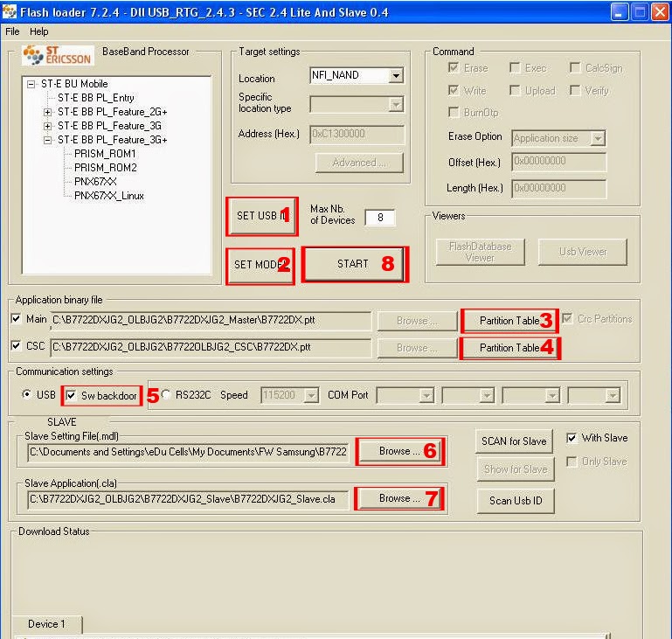Open the Specific location type dropdown

pos(397,105)
